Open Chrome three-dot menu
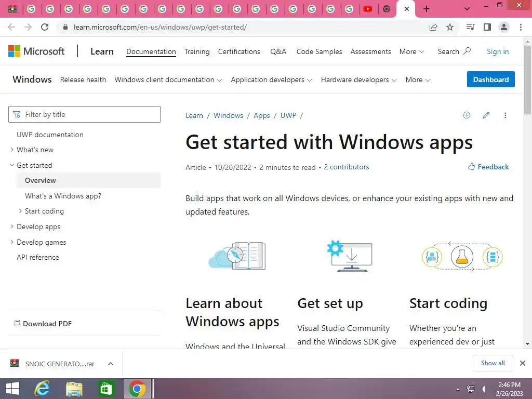This screenshot has width=532, height=399. point(521,27)
